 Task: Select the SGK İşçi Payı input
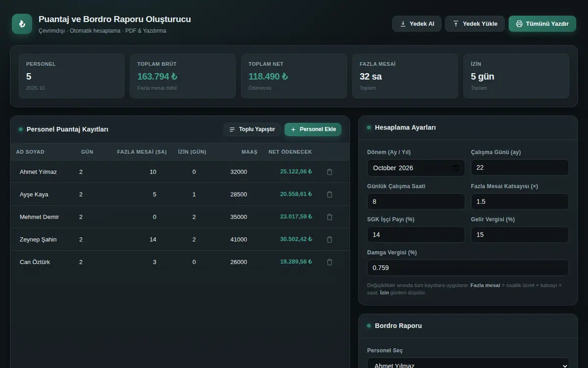416,235
